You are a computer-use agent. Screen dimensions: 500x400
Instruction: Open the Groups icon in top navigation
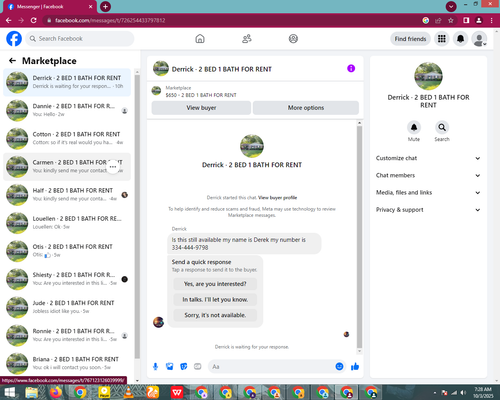click(293, 39)
